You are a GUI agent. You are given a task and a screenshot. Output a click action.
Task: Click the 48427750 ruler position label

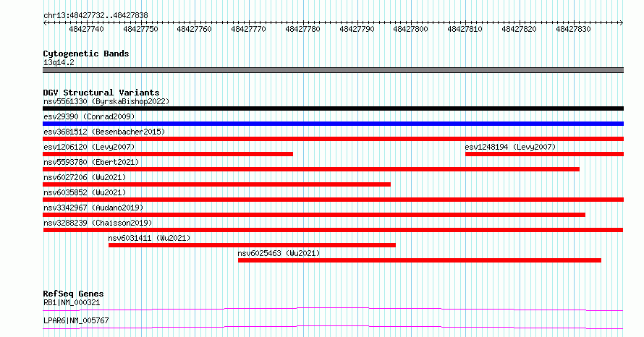140,29
